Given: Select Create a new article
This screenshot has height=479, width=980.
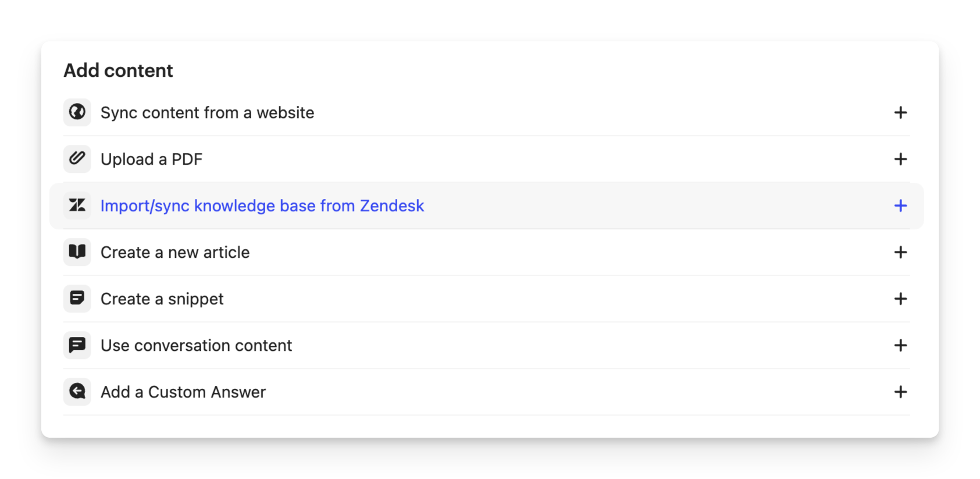Looking at the screenshot, I should (x=175, y=252).
